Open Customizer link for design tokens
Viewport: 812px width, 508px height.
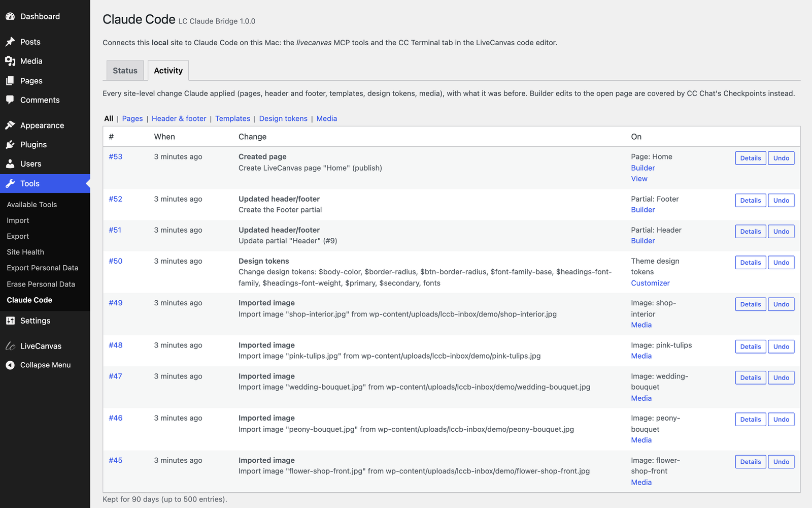tap(651, 283)
